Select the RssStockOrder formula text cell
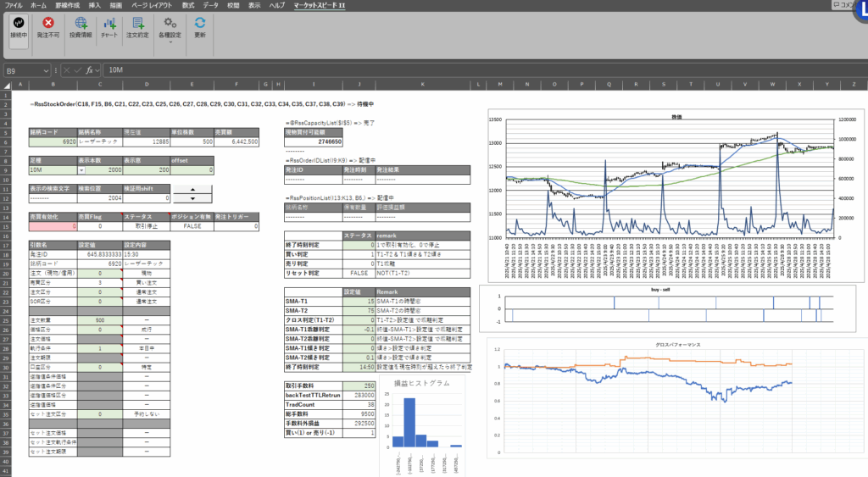The width and height of the screenshot is (868, 477). coord(202,104)
